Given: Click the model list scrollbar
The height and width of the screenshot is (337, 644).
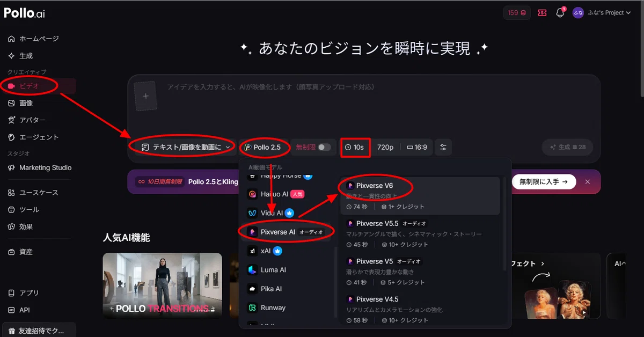Looking at the screenshot, I should coord(336,282).
